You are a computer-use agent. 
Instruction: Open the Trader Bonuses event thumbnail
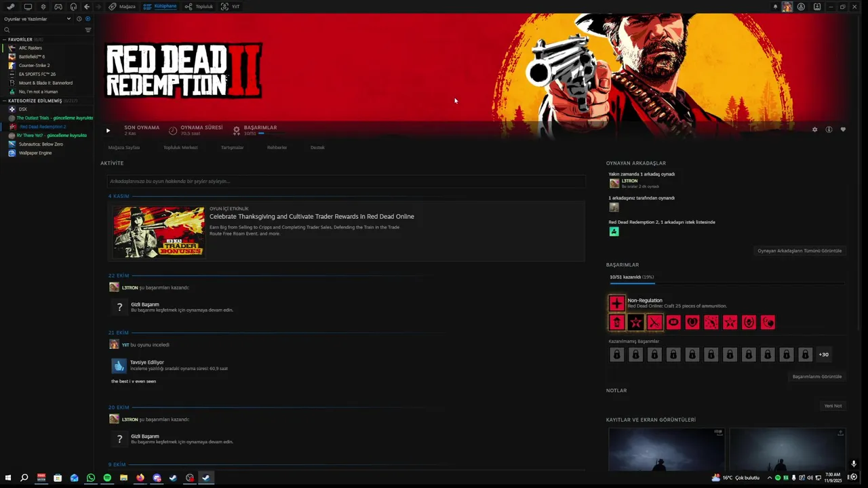(x=159, y=232)
